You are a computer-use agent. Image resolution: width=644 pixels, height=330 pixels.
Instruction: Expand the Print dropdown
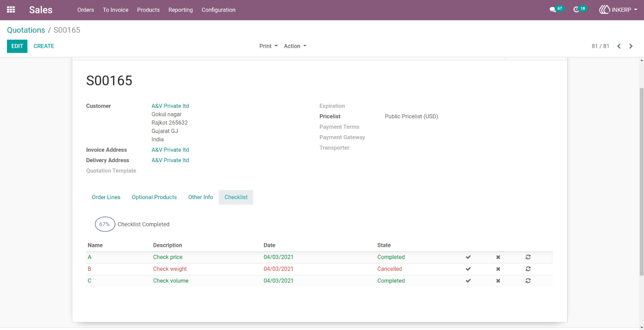(x=268, y=46)
